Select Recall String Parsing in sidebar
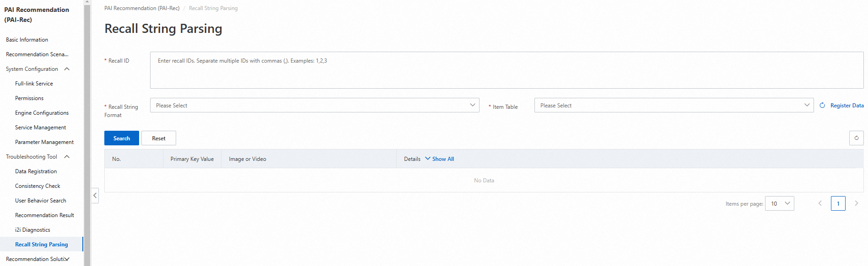The height and width of the screenshot is (266, 868). [41, 245]
